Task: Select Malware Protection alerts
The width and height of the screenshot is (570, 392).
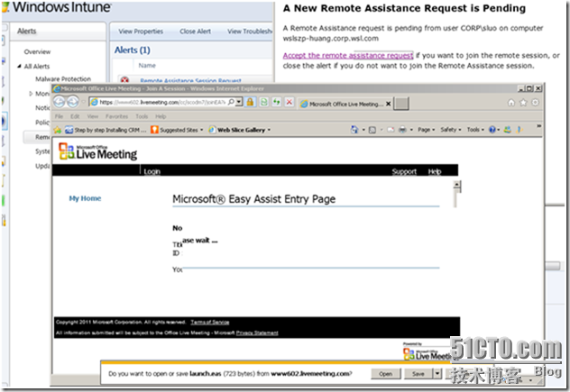Action: pos(63,78)
